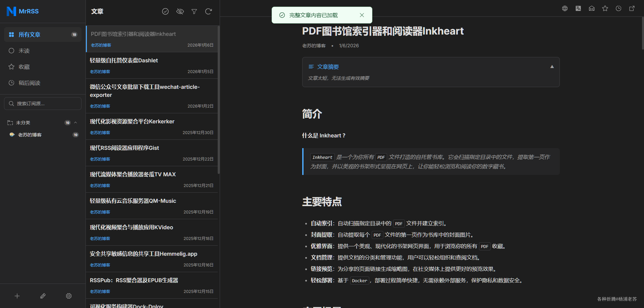644x308 pixels.
Task: Open article RSSPub：RSS聚合器及EPUB生成器
Action: tap(152, 285)
